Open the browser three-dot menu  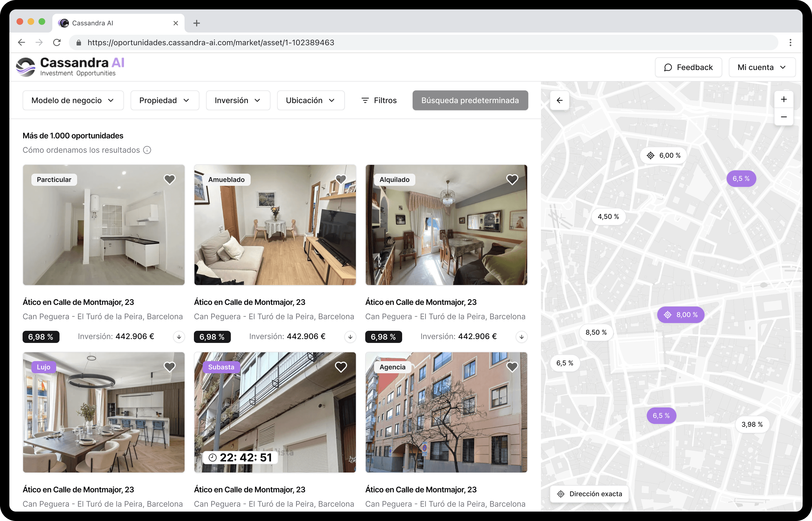pos(790,43)
